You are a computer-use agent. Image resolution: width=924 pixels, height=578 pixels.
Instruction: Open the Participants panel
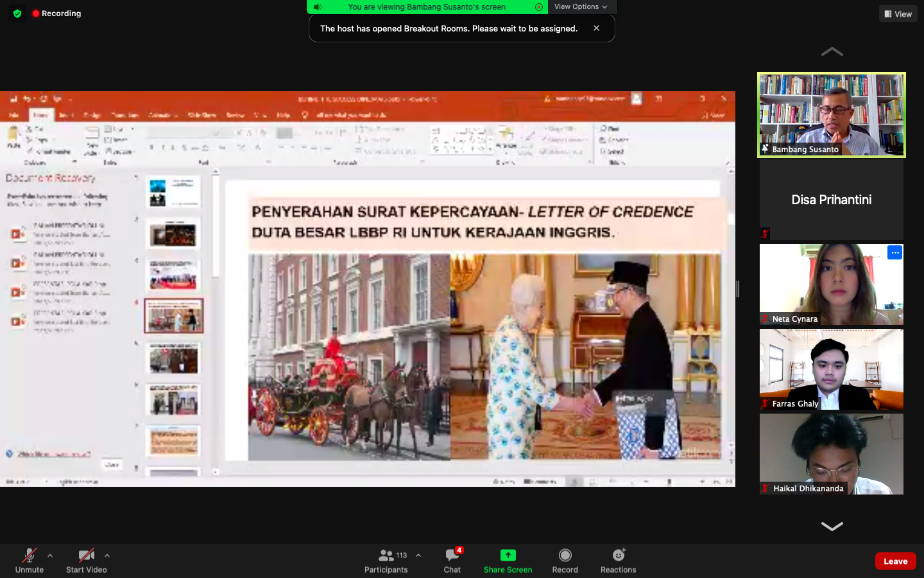click(x=386, y=560)
